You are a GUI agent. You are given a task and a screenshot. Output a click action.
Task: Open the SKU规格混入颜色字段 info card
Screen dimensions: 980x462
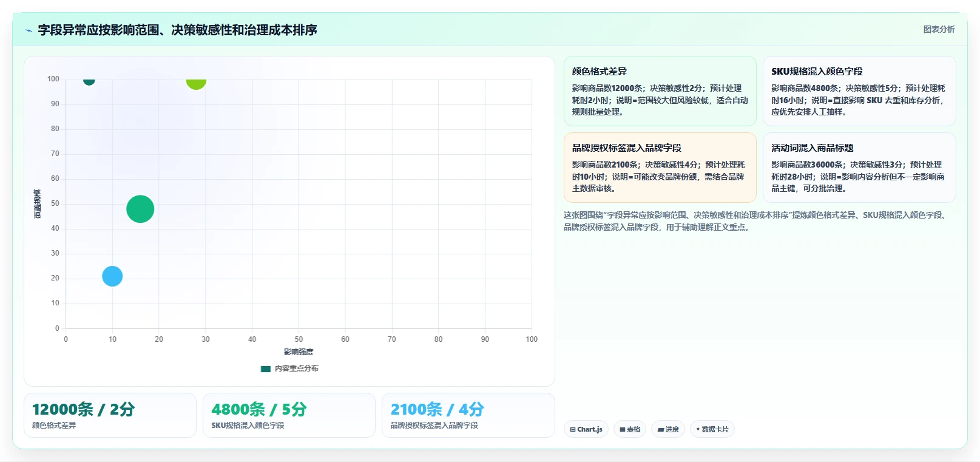pos(859,91)
